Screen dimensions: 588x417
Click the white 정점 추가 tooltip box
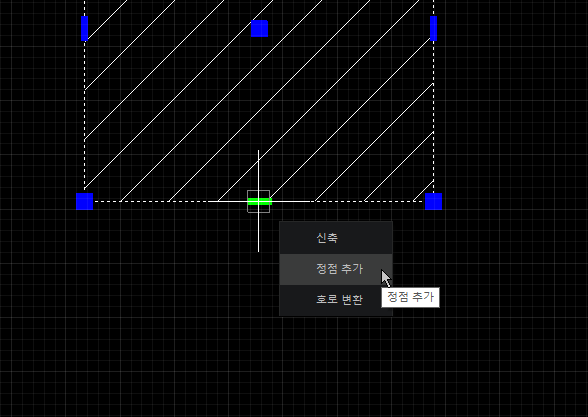point(410,297)
